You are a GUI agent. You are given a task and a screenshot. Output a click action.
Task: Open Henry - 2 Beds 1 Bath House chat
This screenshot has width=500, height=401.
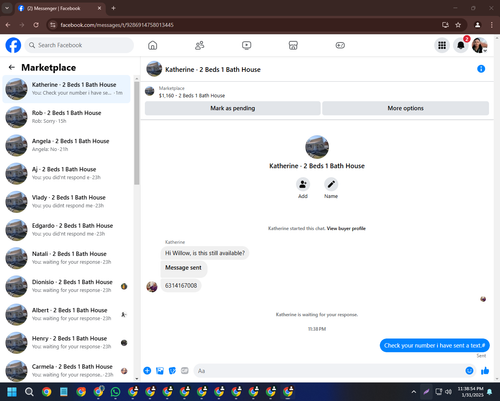pyautogui.click(x=66, y=342)
